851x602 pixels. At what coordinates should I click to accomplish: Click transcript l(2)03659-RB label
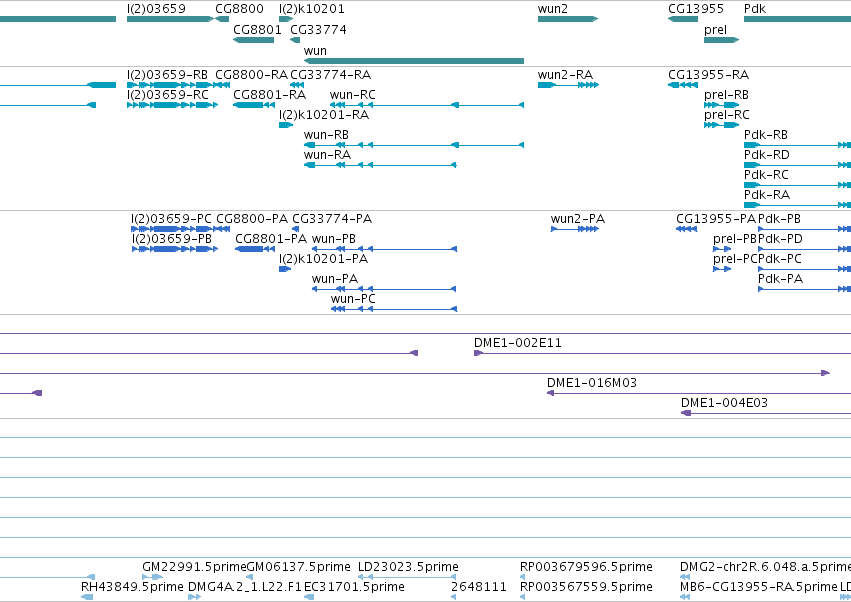[x=167, y=75]
